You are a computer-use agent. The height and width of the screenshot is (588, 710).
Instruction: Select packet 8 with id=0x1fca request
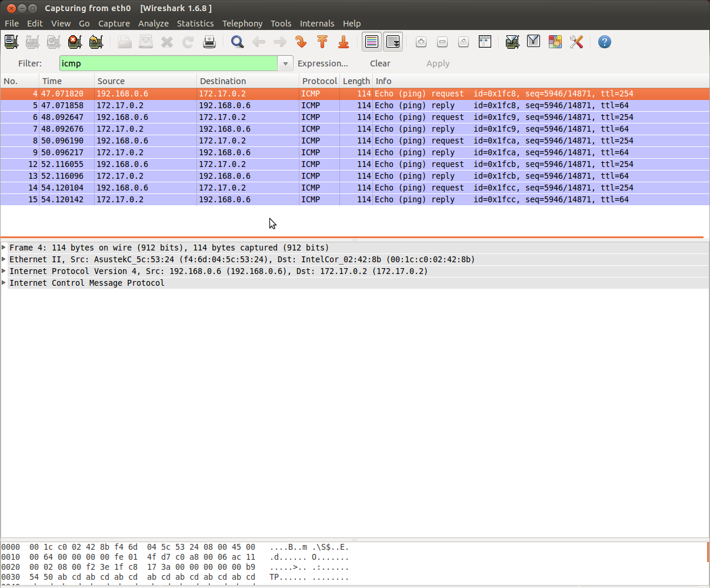coord(355,141)
